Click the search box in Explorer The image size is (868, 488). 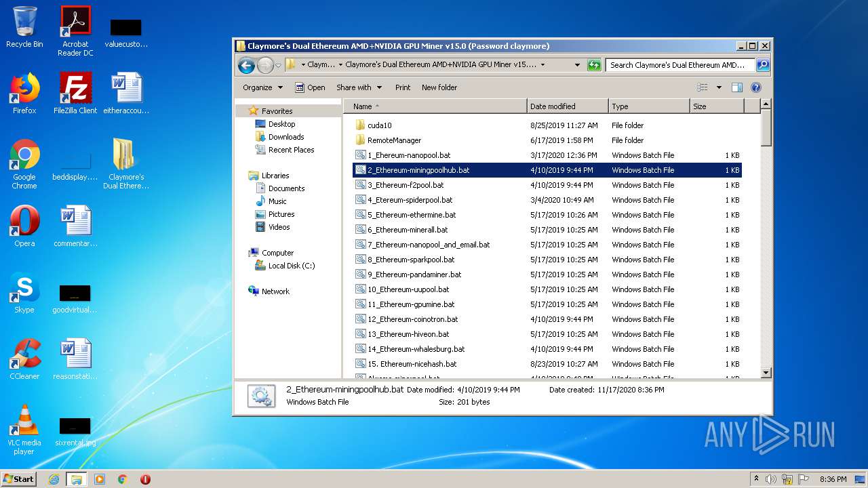(680, 65)
